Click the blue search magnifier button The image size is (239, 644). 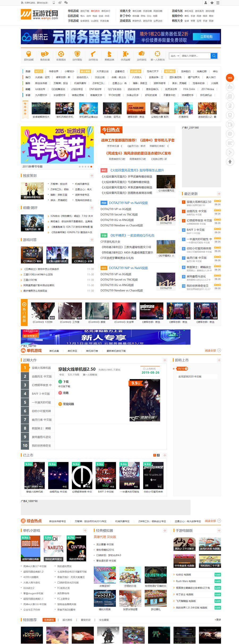(214, 56)
